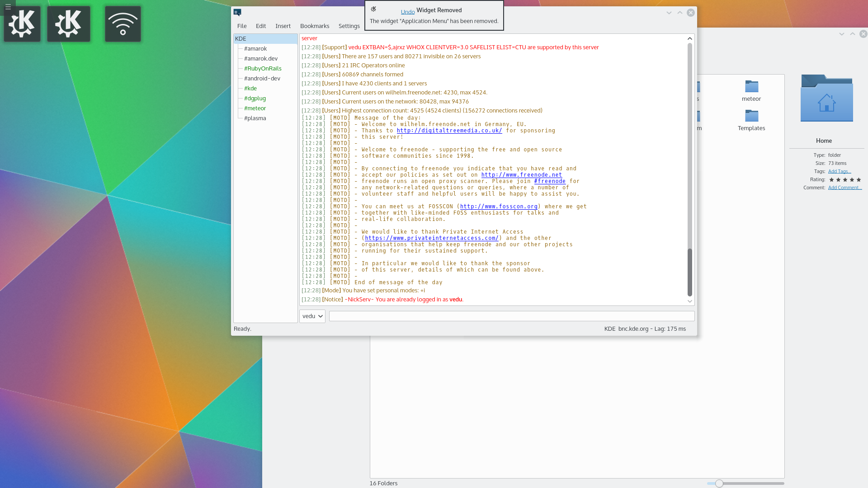Open the www.fosscon.org link
Viewport: 868px width, 488px height.
tap(499, 206)
